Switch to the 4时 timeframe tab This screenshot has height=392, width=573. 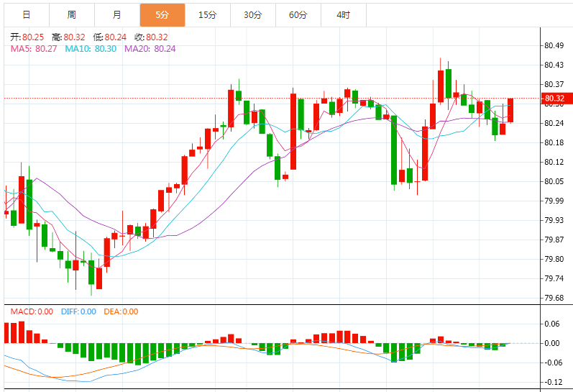[x=343, y=14]
